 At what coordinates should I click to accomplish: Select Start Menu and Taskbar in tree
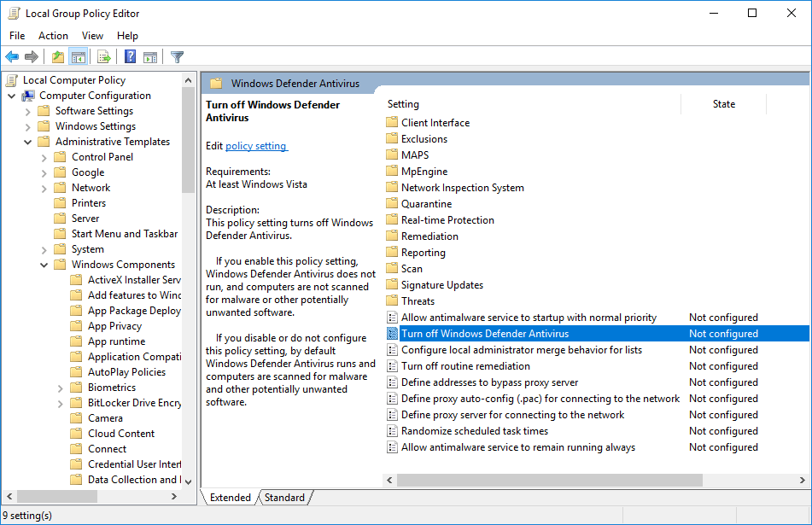[125, 234]
